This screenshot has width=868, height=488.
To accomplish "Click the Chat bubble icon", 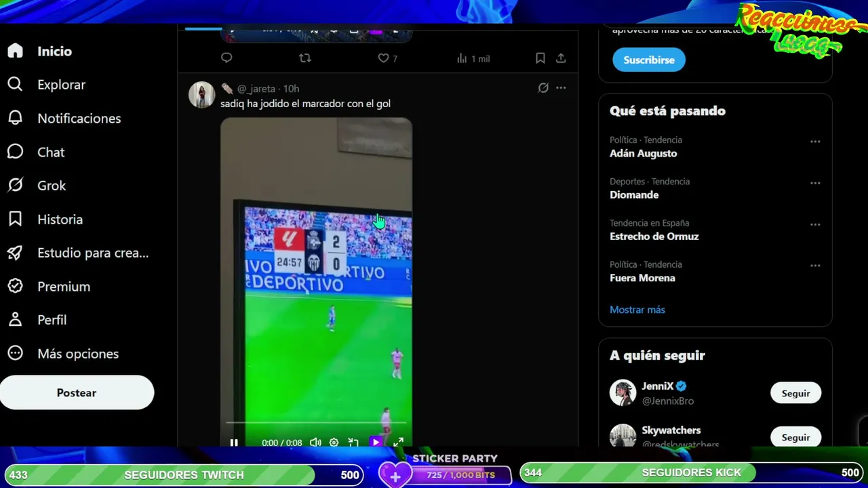I will coord(15,152).
